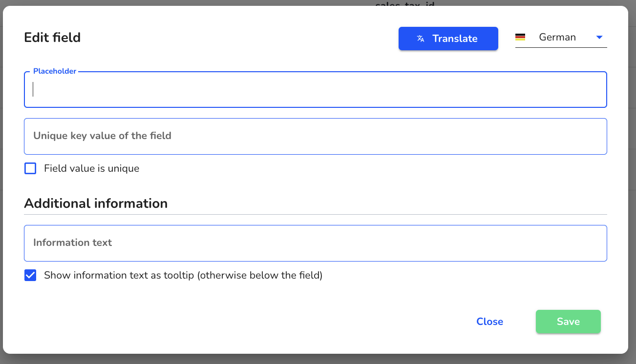Click the Information text input
This screenshot has height=364, width=636.
click(x=316, y=243)
